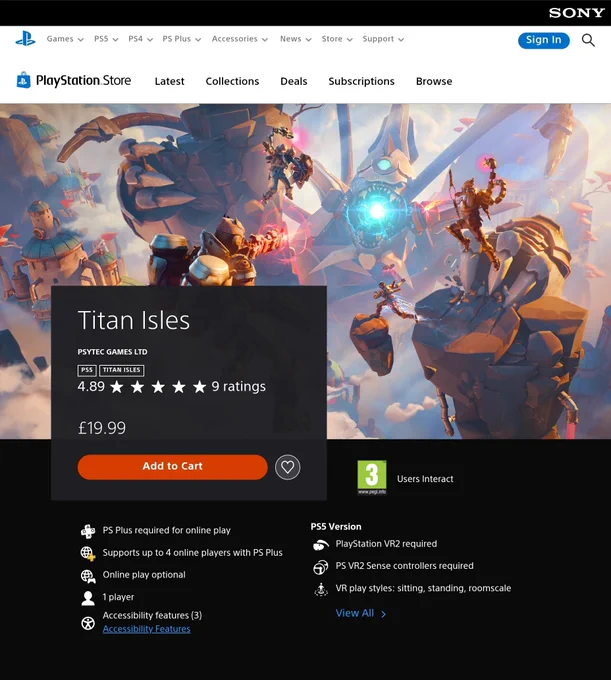Click the fifth rating star
Screen dimensions: 611x680
(x=199, y=386)
